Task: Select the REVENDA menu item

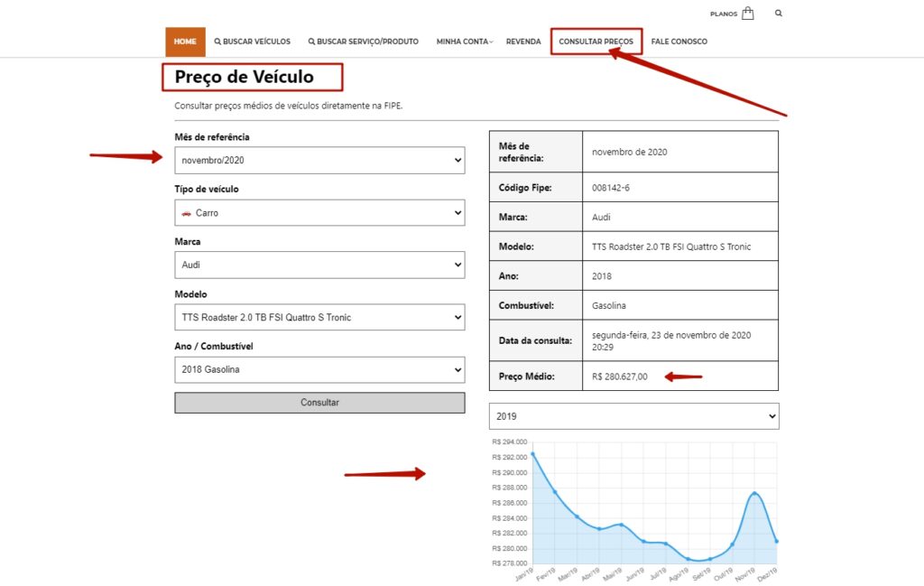Action: pyautogui.click(x=522, y=41)
